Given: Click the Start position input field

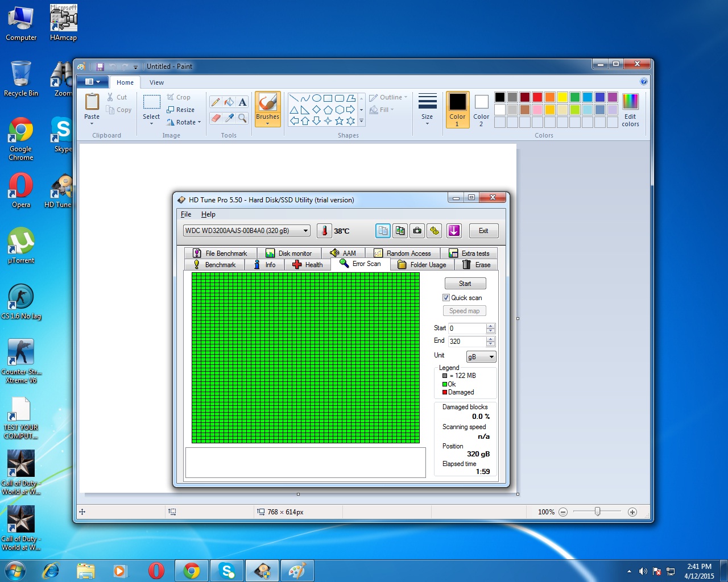Looking at the screenshot, I should [x=467, y=329].
